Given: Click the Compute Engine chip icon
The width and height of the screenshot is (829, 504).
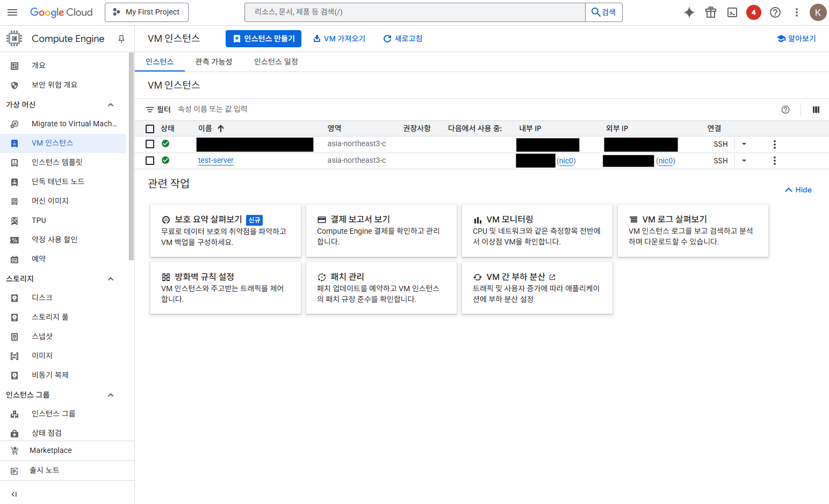Looking at the screenshot, I should point(15,39).
